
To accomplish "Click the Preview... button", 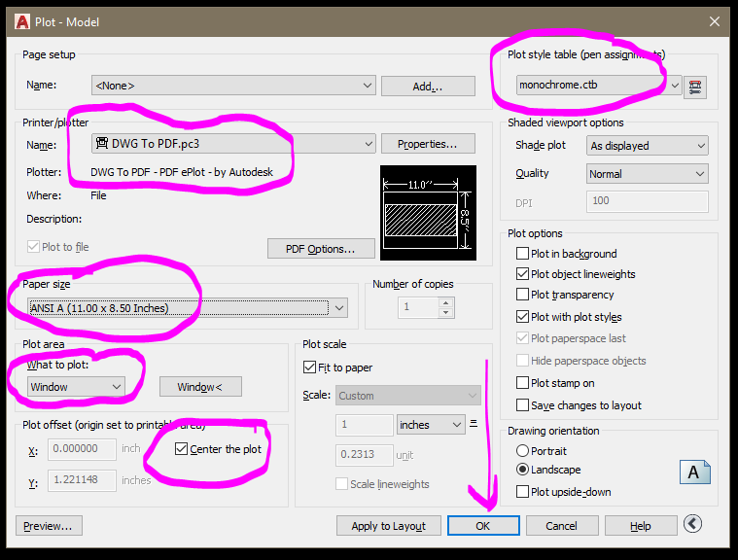I will 49,526.
